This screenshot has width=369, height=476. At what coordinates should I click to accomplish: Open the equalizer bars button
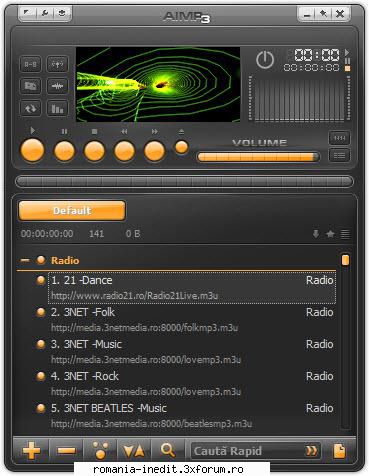pos(57,108)
